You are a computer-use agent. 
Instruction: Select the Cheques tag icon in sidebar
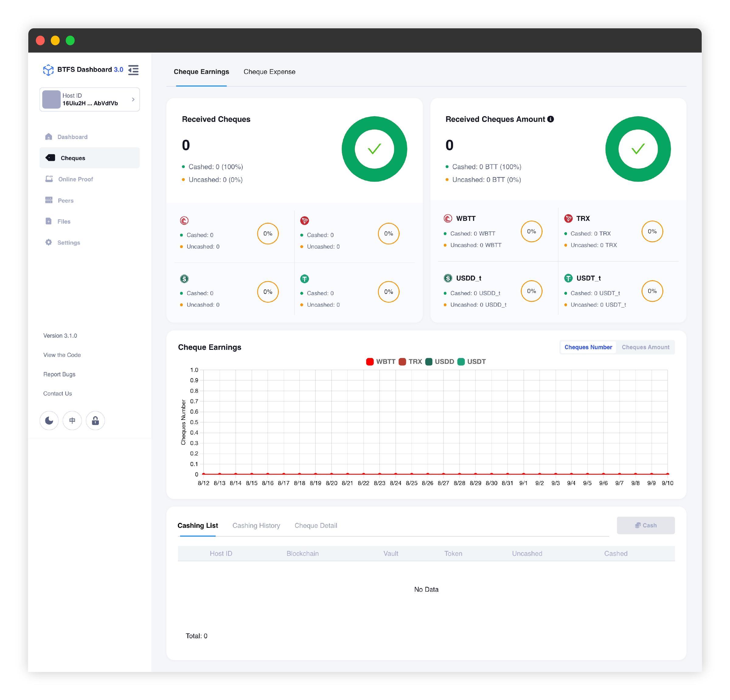(x=50, y=158)
